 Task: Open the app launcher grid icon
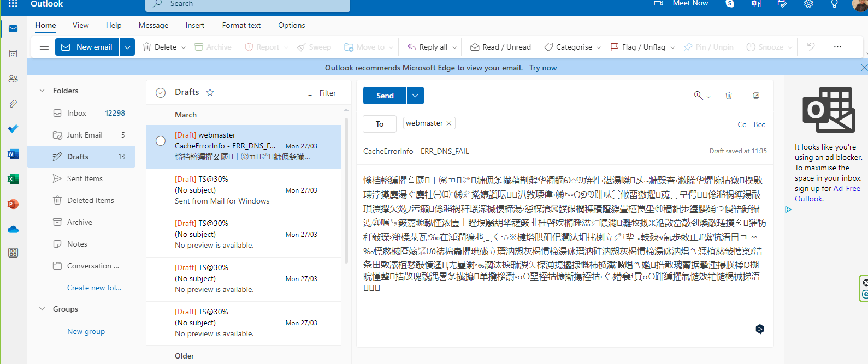[x=13, y=4]
